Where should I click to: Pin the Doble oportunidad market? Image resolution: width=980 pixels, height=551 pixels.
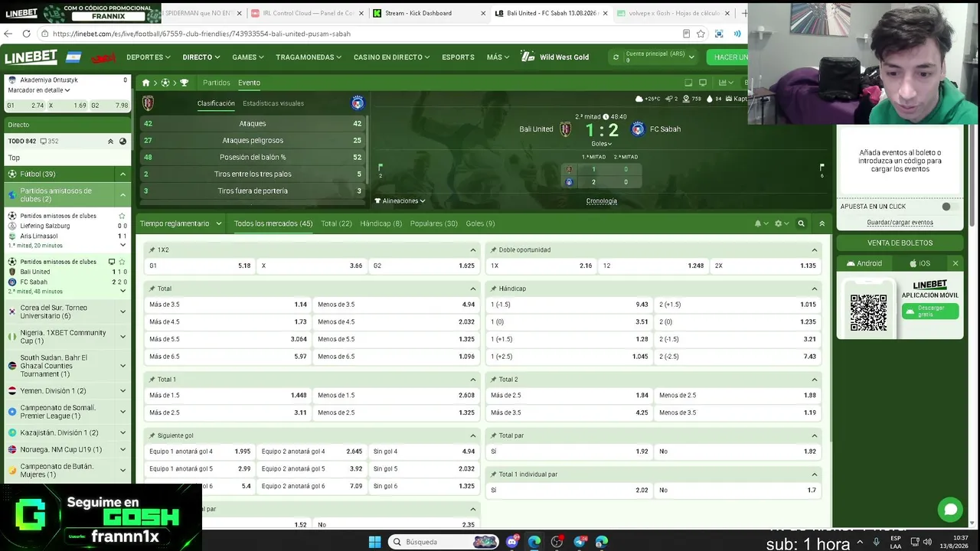[x=493, y=250]
